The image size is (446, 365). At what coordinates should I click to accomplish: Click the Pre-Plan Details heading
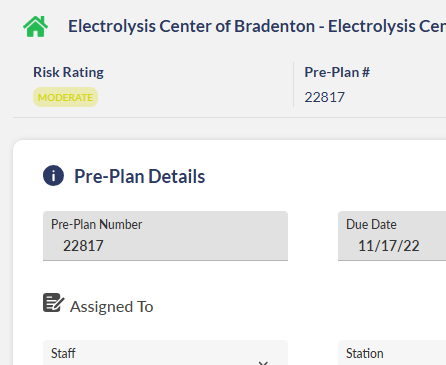139,176
